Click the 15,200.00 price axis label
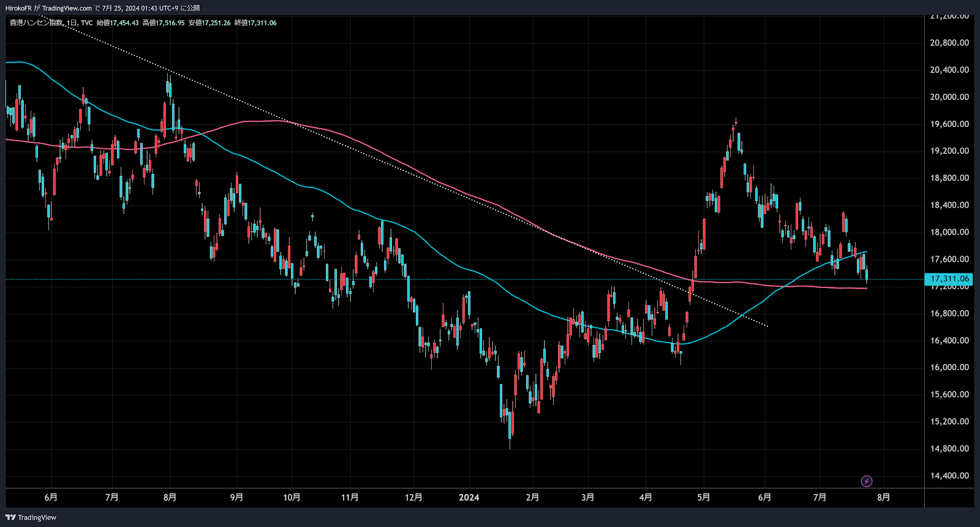Image resolution: width=980 pixels, height=527 pixels. coord(949,422)
